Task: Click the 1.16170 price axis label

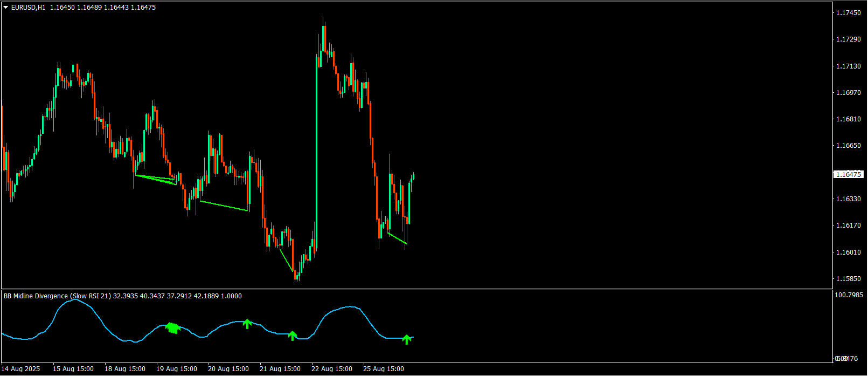Action: [x=848, y=225]
